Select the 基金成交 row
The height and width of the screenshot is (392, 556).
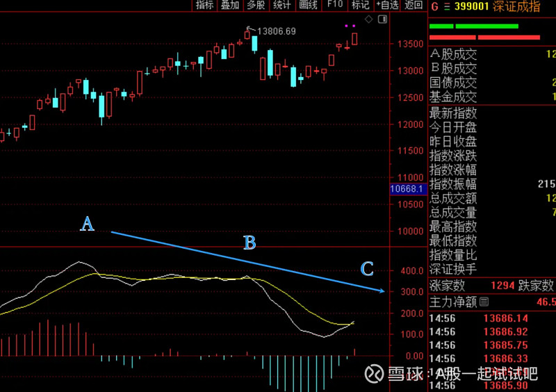492,97
